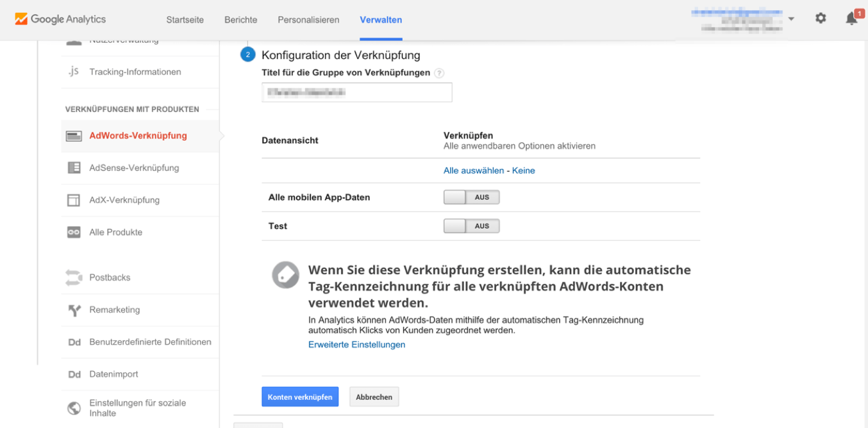Click the Konfiguration der Verknüpfung heading
The height and width of the screenshot is (428, 868).
(340, 55)
